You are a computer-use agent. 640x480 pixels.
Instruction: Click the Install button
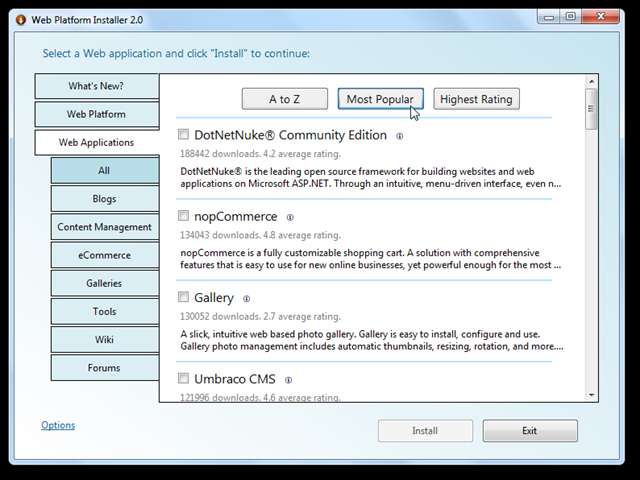[425, 431]
